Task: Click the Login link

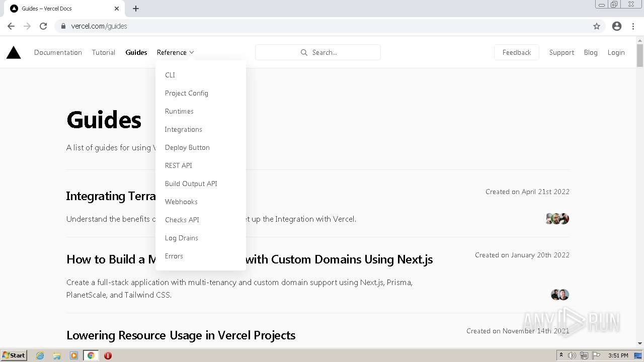Action: (616, 52)
